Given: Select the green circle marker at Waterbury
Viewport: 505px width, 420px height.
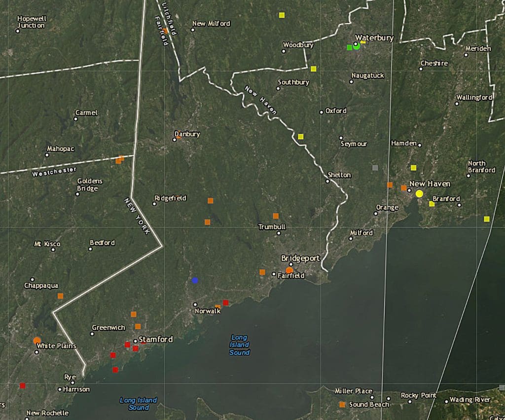Looking at the screenshot, I should tap(357, 45).
